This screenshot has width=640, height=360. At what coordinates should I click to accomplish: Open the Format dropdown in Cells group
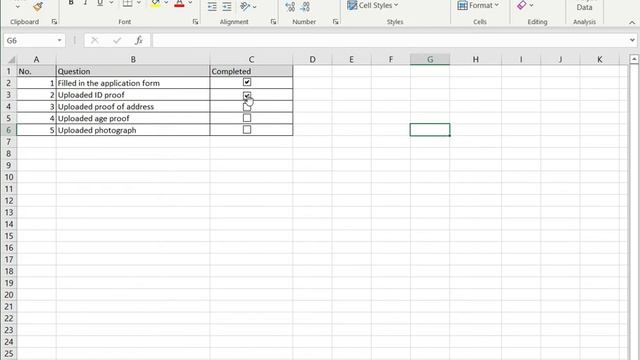(478, 5)
